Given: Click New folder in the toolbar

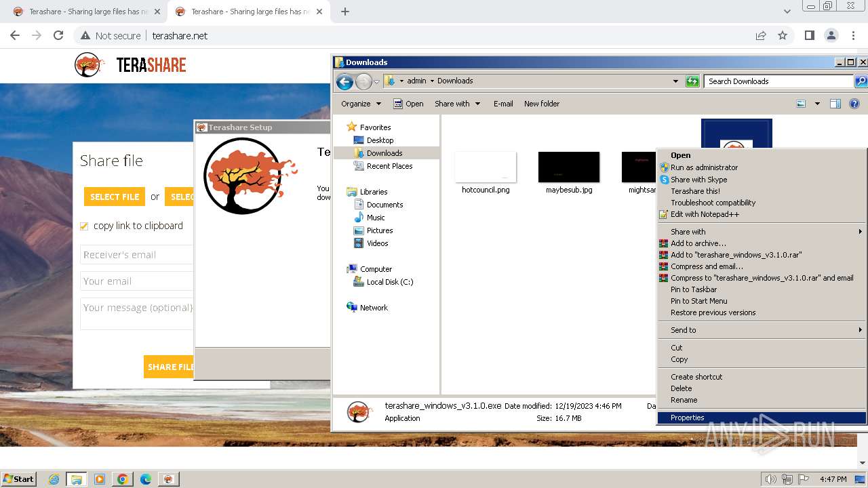Looking at the screenshot, I should point(542,104).
